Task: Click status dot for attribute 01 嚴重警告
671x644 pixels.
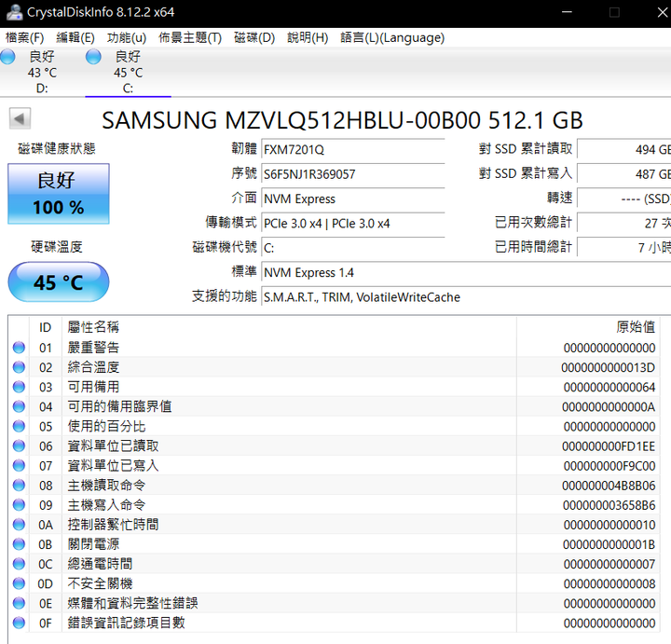Action: point(19,348)
